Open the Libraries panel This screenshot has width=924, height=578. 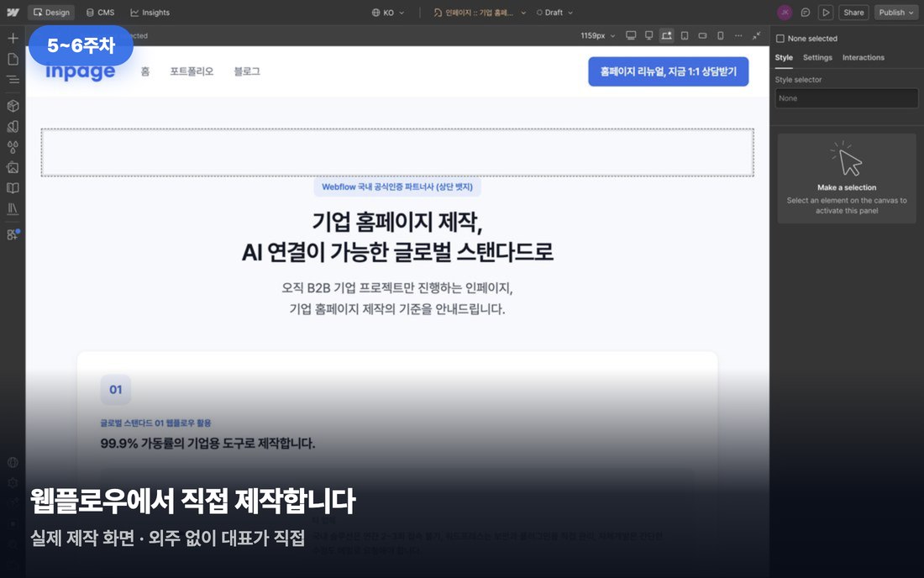[x=13, y=208]
